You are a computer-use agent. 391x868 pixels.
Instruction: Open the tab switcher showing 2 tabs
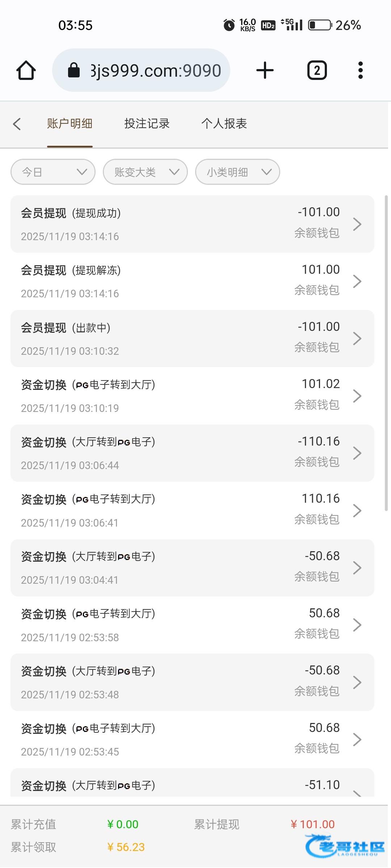[x=317, y=70]
